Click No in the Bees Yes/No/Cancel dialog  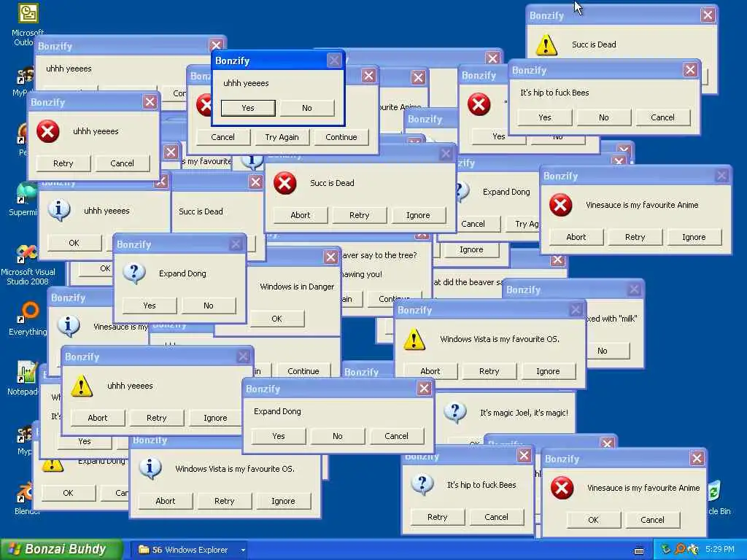604,117
